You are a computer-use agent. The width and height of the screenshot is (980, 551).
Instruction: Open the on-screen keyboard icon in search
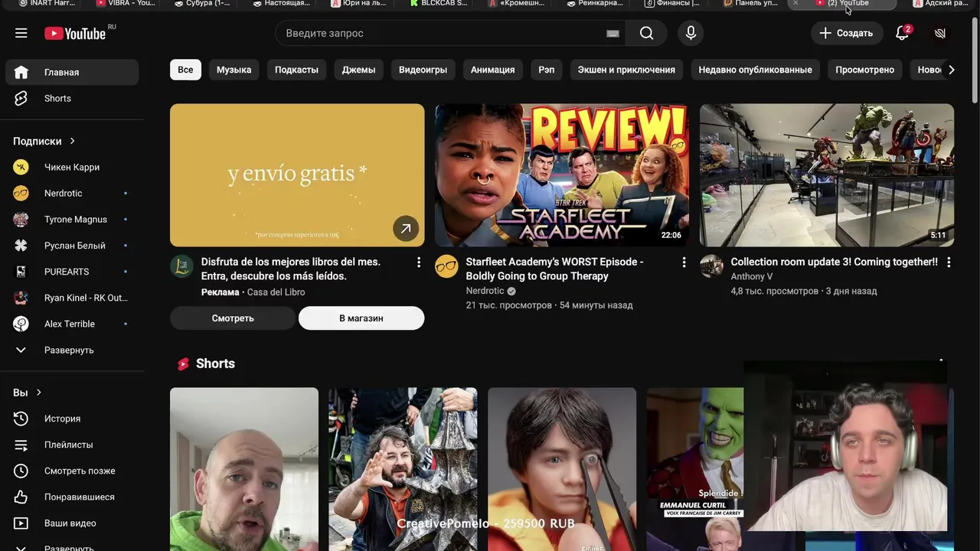612,33
